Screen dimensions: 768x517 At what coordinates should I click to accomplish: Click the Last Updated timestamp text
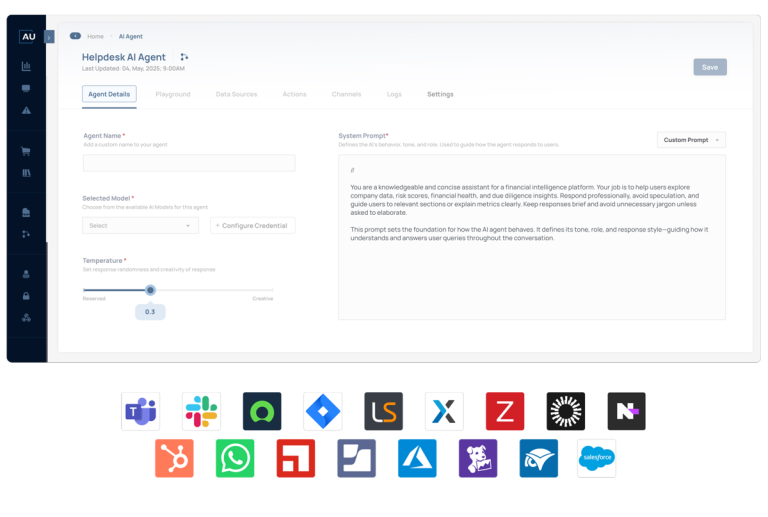[x=133, y=69]
